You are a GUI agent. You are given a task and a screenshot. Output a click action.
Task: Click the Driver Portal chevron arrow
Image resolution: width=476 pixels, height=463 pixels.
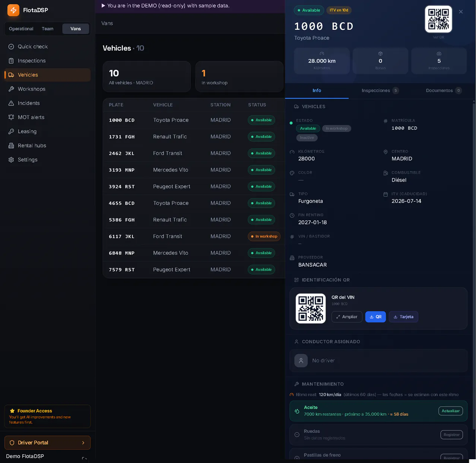point(83,443)
